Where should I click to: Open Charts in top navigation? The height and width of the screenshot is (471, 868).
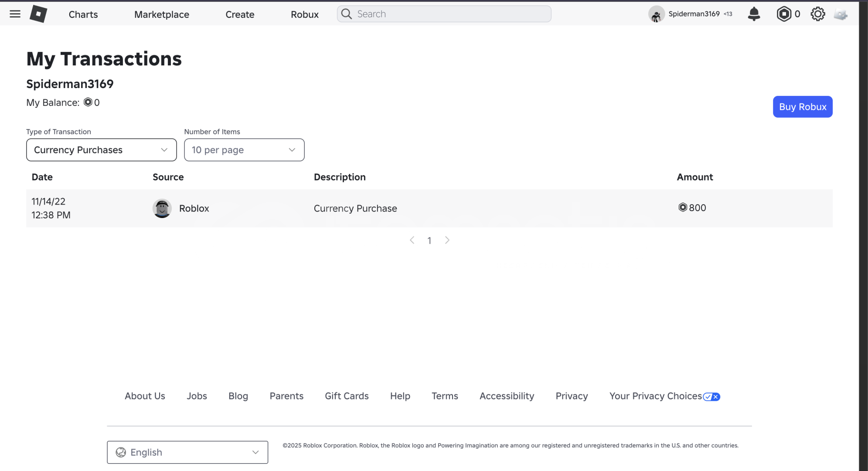83,14
